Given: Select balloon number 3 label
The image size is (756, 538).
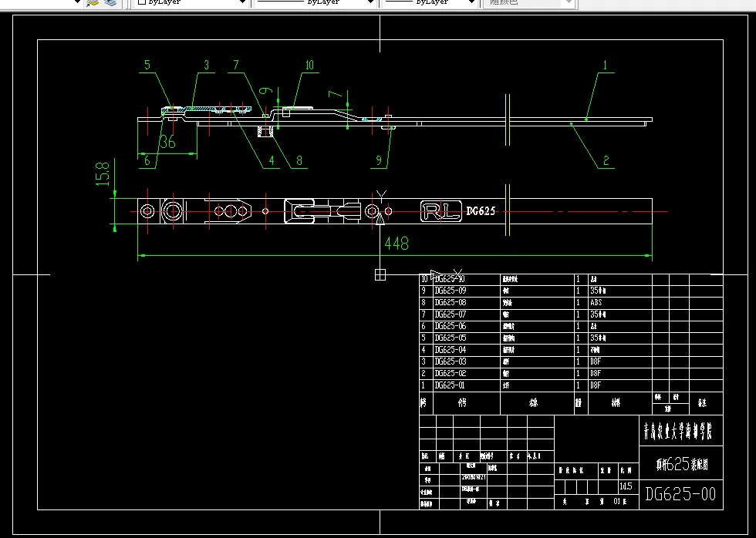Looking at the screenshot, I should (x=207, y=65).
